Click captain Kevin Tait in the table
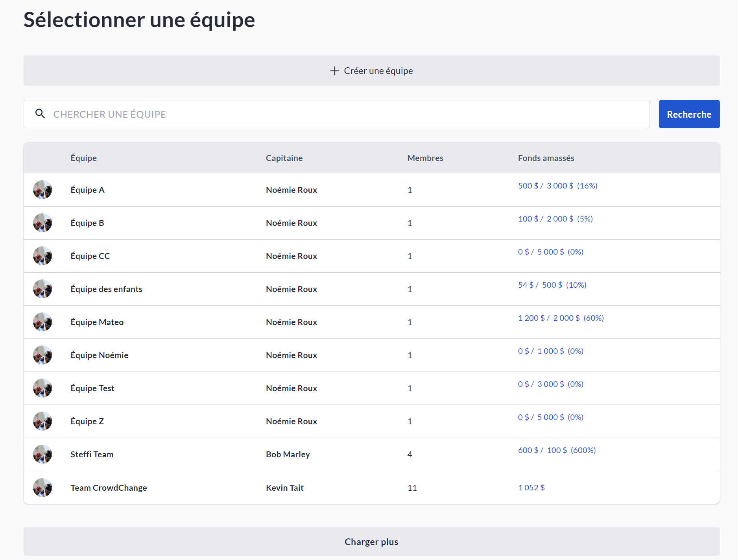This screenshot has width=738, height=560. 285,488
